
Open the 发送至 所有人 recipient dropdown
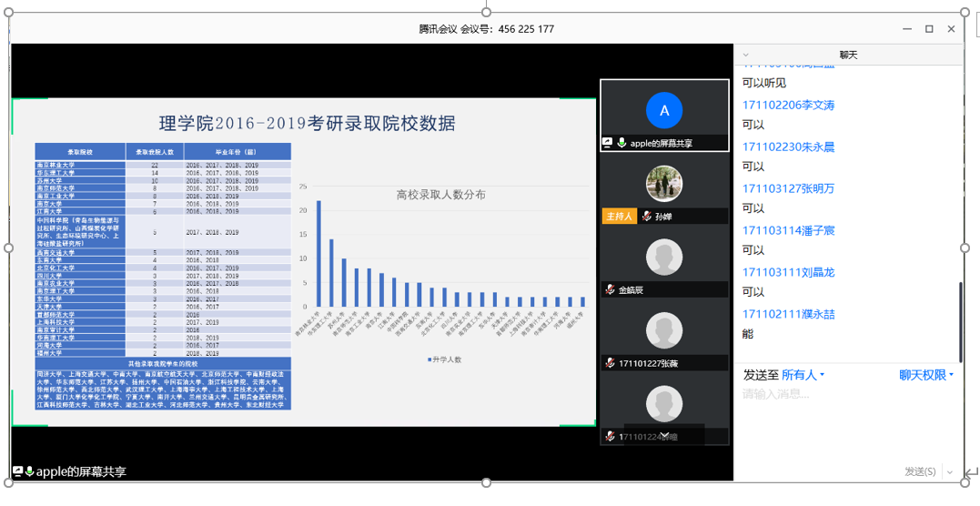(803, 375)
